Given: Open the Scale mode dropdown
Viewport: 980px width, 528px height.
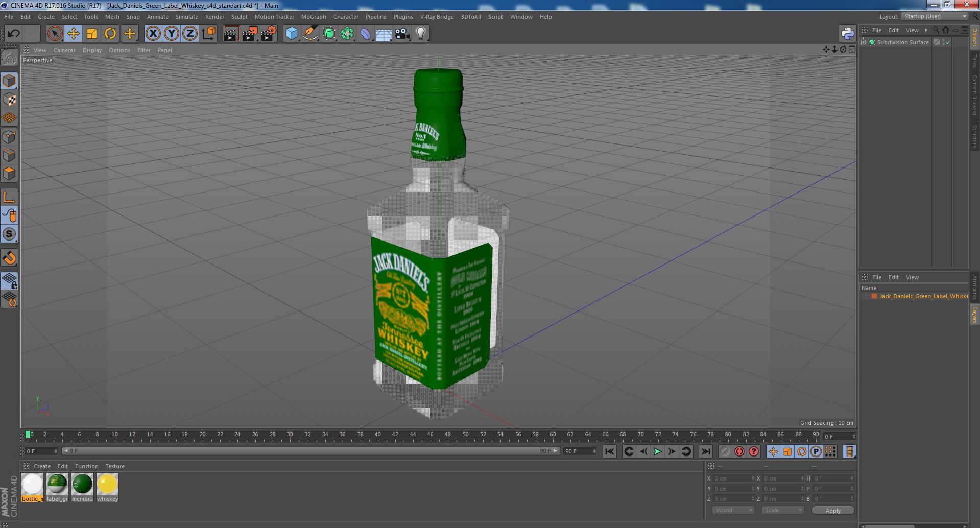Looking at the screenshot, I should click(782, 510).
